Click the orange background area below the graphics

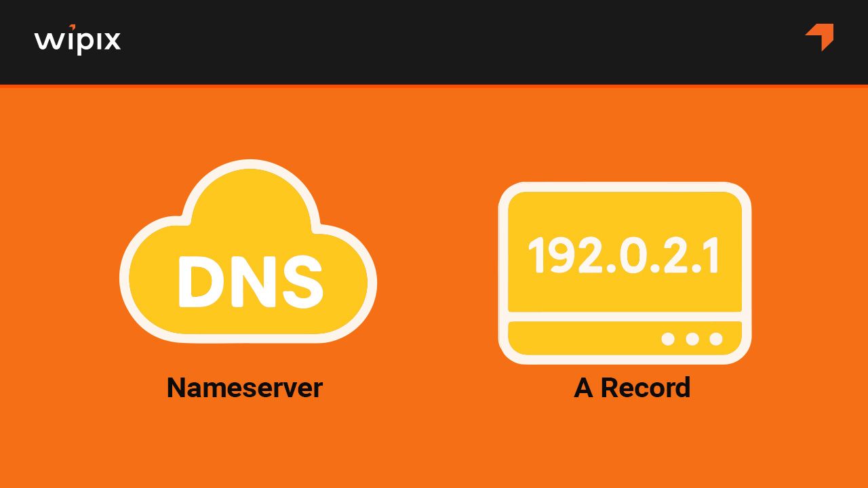434,447
